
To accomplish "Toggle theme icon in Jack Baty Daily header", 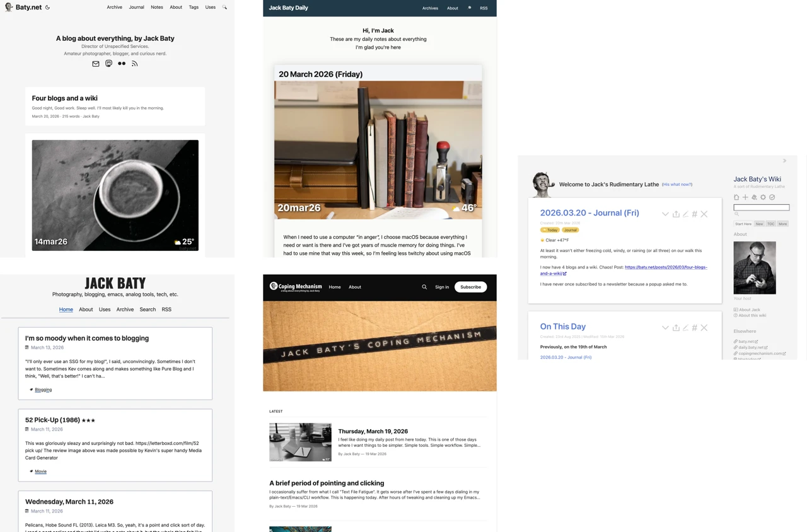I will (x=469, y=8).
